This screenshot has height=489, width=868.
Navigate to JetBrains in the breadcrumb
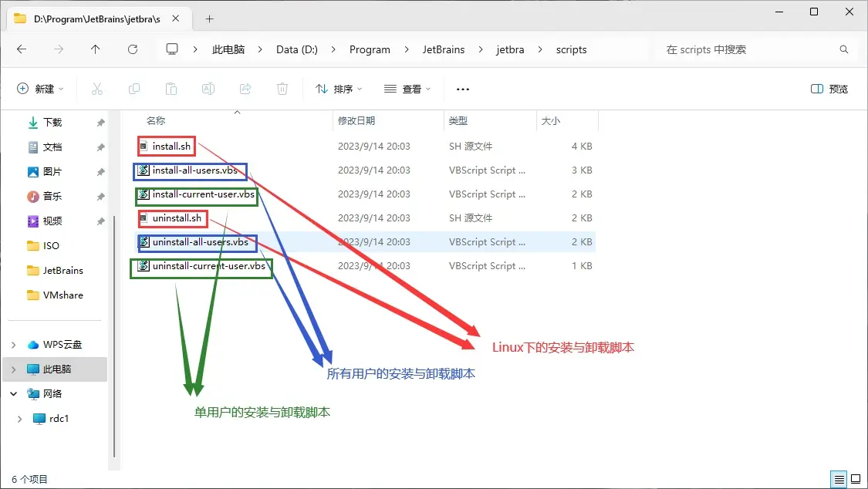coord(444,49)
